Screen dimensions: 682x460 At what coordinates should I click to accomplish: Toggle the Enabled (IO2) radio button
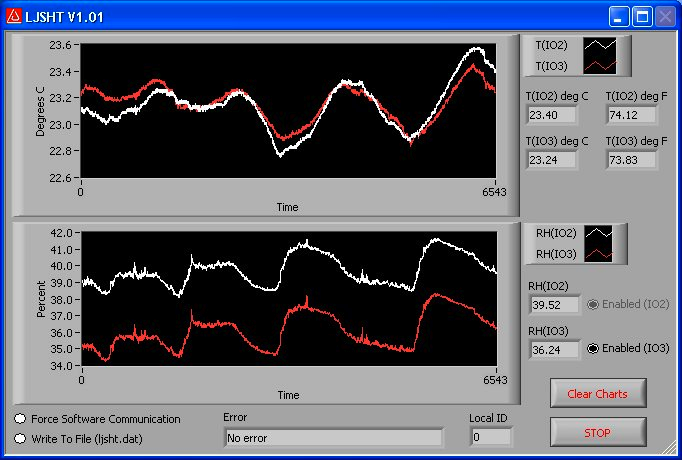point(592,304)
